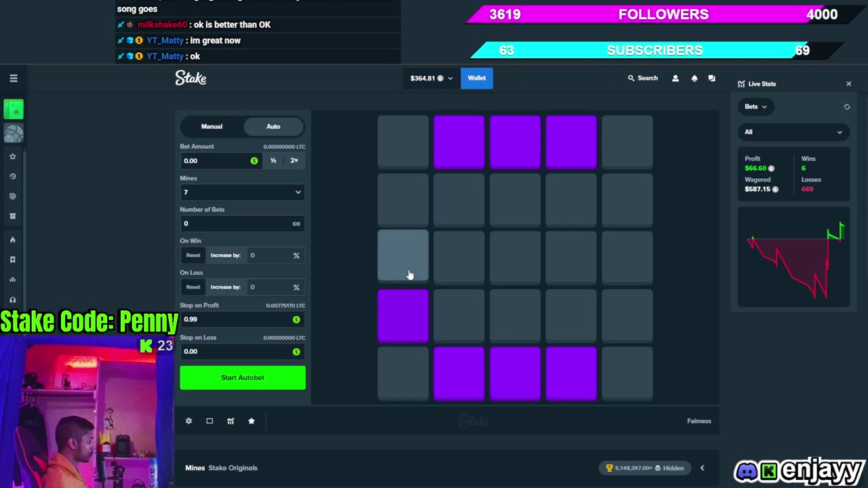Deselect the middle purple tile in bottom row
The image size is (868, 488).
[x=515, y=373]
